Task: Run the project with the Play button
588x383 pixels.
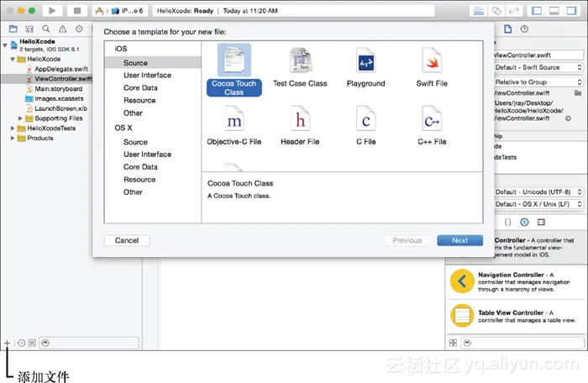Action: tap(52, 11)
